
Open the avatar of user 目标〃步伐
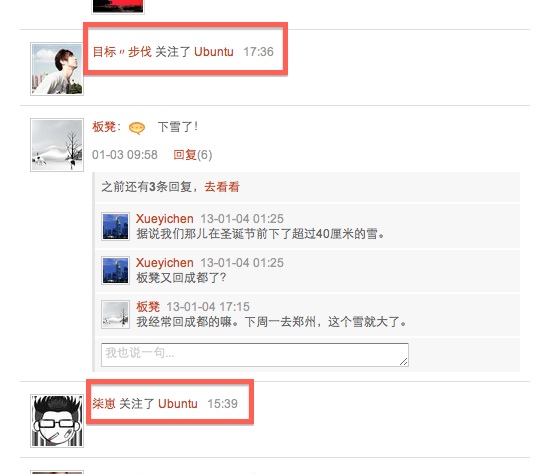pyautogui.click(x=57, y=69)
